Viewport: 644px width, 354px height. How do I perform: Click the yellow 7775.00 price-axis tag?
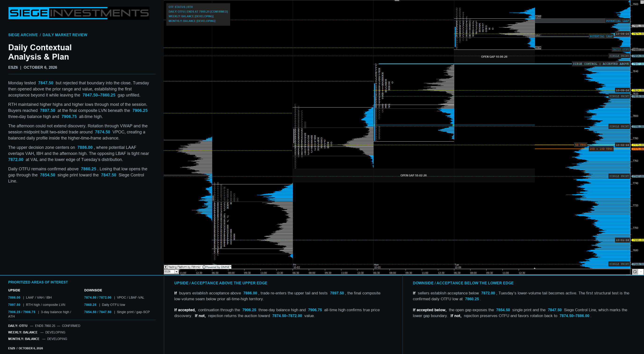click(x=638, y=145)
